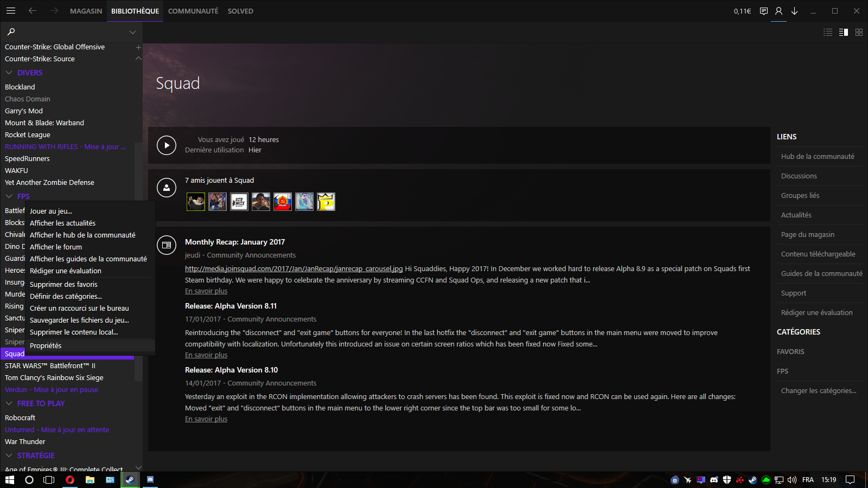Open the yellow crowned P friend avatar
The image size is (868, 488).
(326, 202)
